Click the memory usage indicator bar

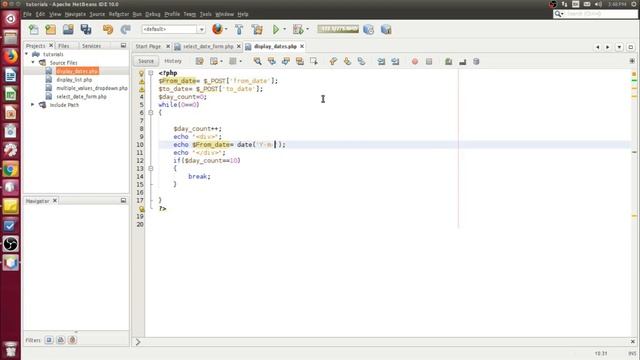pos(338,29)
